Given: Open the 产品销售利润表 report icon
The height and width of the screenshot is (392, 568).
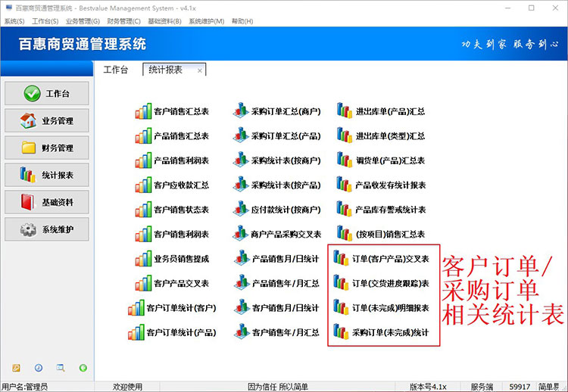Looking at the screenshot, I should pyautogui.click(x=143, y=160).
